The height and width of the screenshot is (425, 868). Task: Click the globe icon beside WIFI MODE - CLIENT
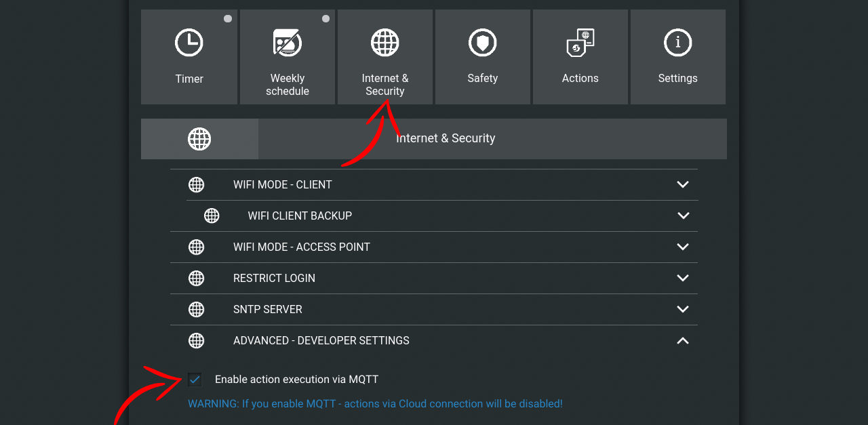point(197,184)
